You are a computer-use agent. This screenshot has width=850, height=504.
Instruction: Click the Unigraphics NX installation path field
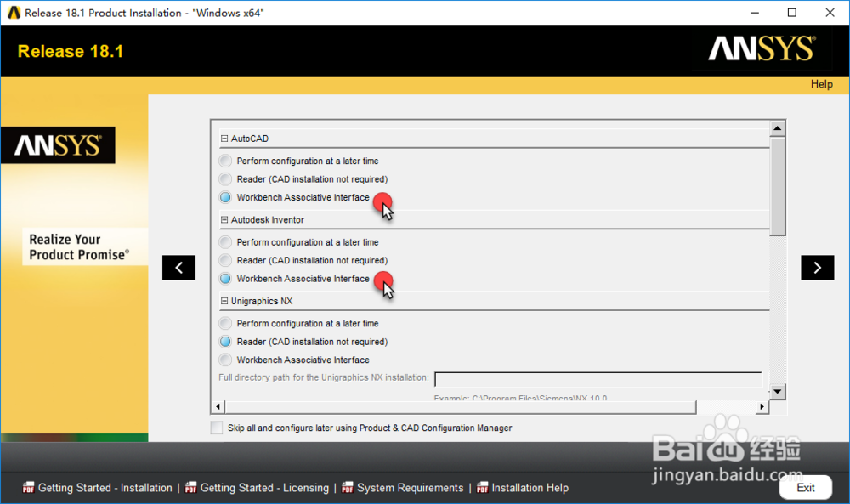click(x=598, y=379)
